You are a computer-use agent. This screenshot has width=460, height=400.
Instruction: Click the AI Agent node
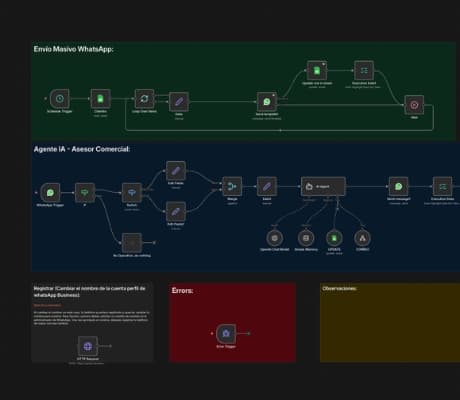[323, 186]
